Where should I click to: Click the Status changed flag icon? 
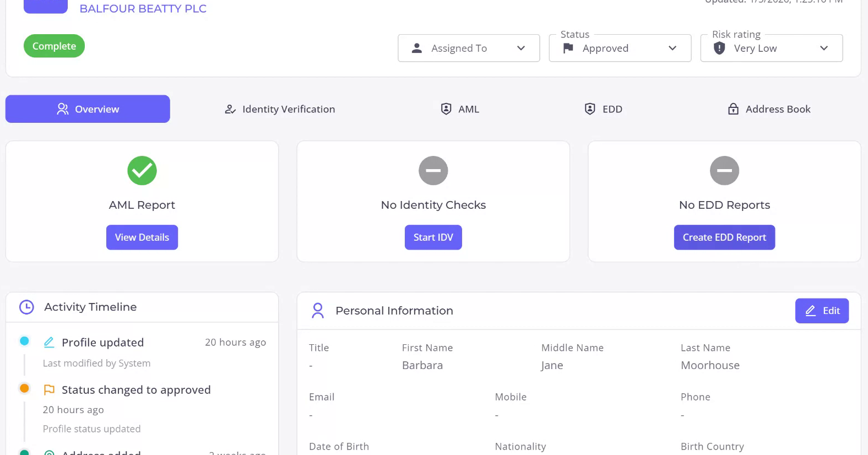pyautogui.click(x=49, y=390)
